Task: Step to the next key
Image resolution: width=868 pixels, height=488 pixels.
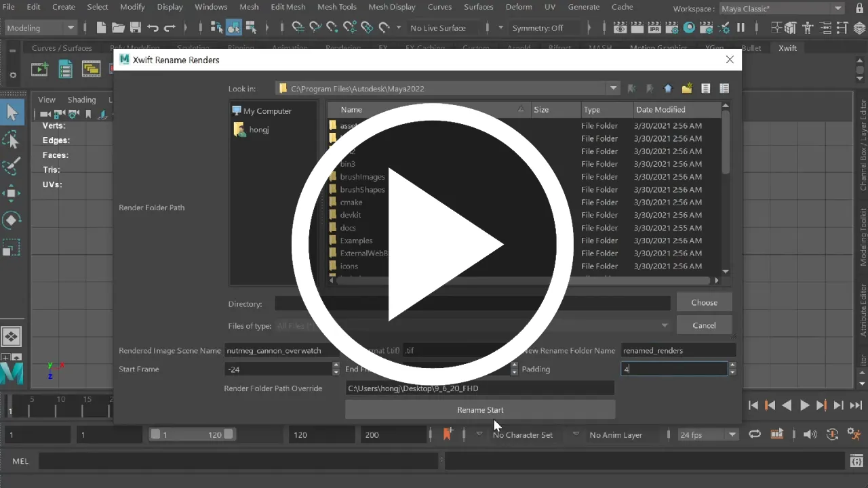Action: tap(821, 405)
